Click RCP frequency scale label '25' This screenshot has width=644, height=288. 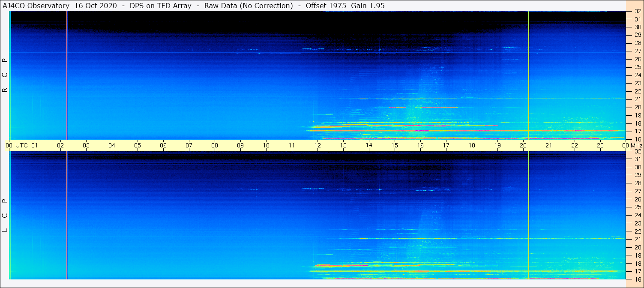[x=638, y=67]
